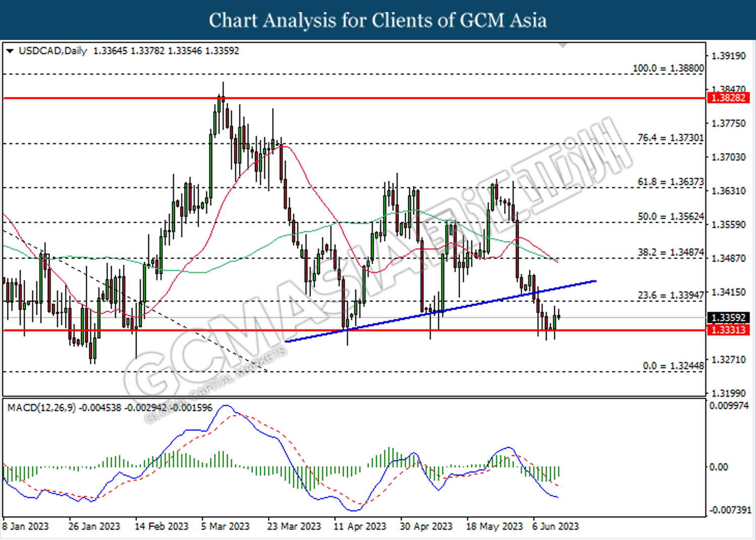
Task: Click the 1.37030 price axis value
Action: pos(728,157)
